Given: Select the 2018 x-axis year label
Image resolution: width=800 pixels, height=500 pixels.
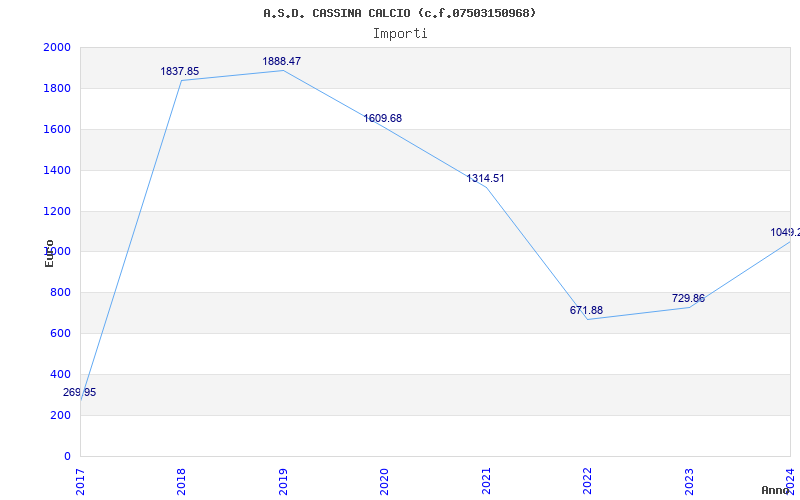Looking at the screenshot, I should [x=181, y=481].
